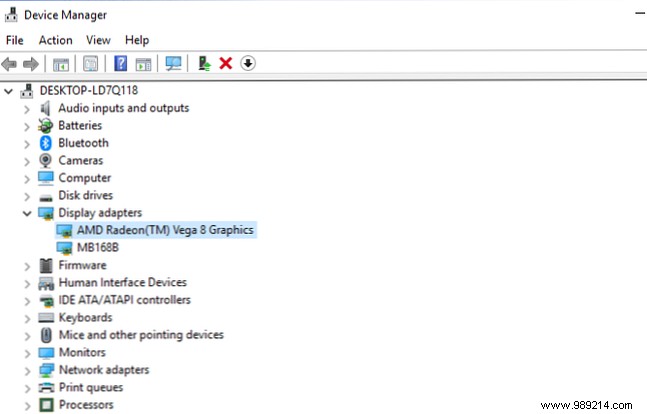The width and height of the screenshot is (647, 414).
Task: Click the DESKTOP-LD7Q118 computer icon
Action: [x=27, y=91]
